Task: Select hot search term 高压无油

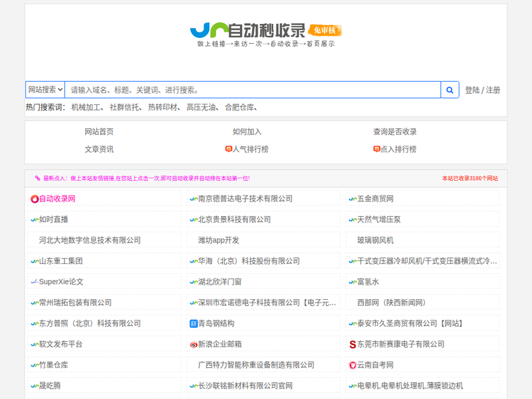Action: pyautogui.click(x=201, y=108)
